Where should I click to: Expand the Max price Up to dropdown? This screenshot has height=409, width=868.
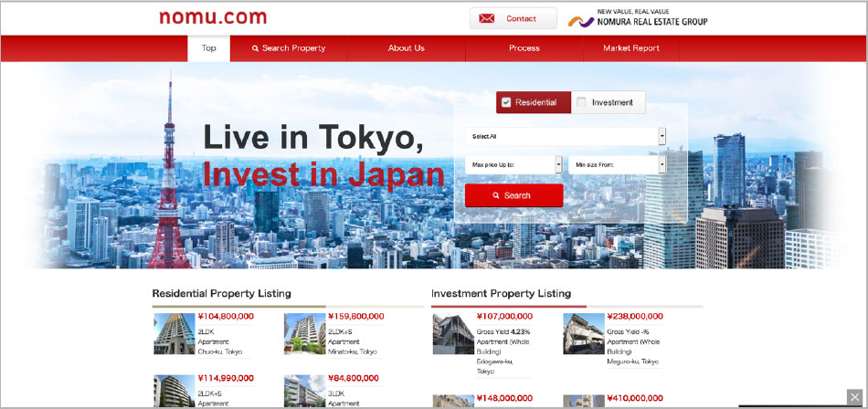coord(513,165)
